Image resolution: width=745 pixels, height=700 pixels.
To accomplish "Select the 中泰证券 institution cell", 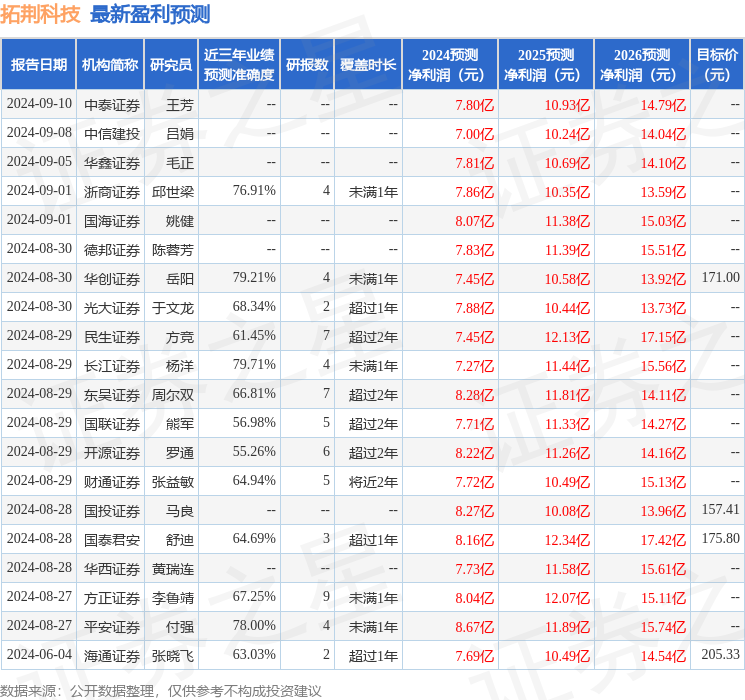I will 112,105.
